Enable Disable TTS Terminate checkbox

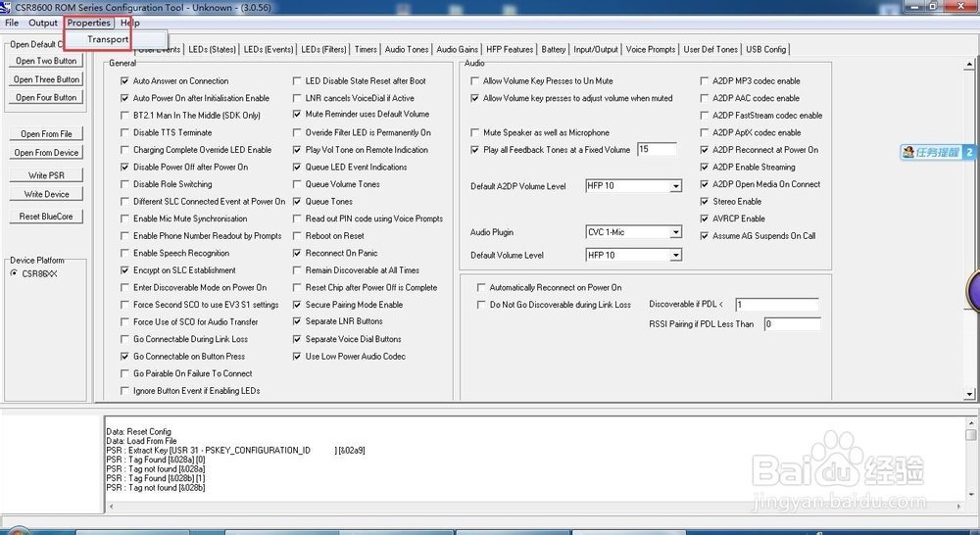124,132
